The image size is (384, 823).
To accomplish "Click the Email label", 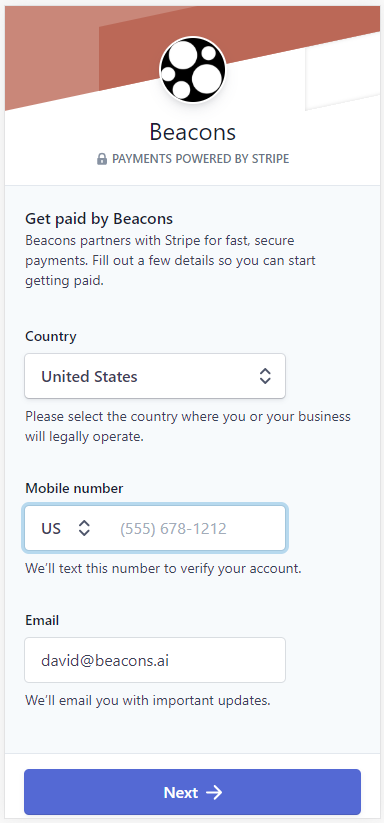I will (x=42, y=620).
